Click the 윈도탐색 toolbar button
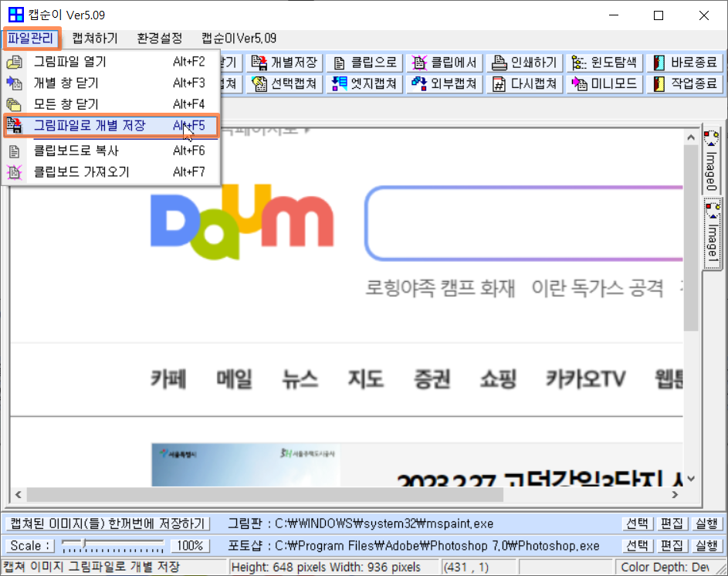728x576 pixels. [605, 63]
